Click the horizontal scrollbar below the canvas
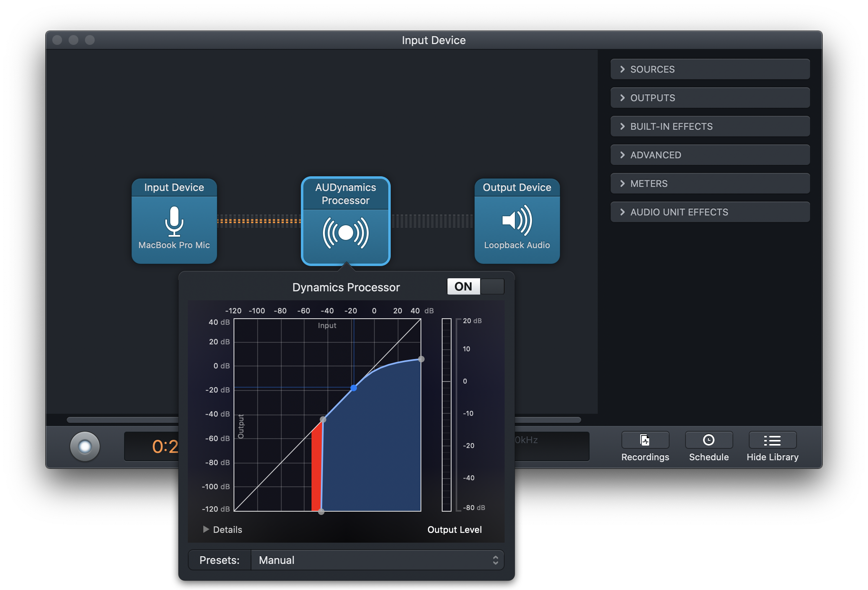The width and height of the screenshot is (868, 590). coord(122,420)
